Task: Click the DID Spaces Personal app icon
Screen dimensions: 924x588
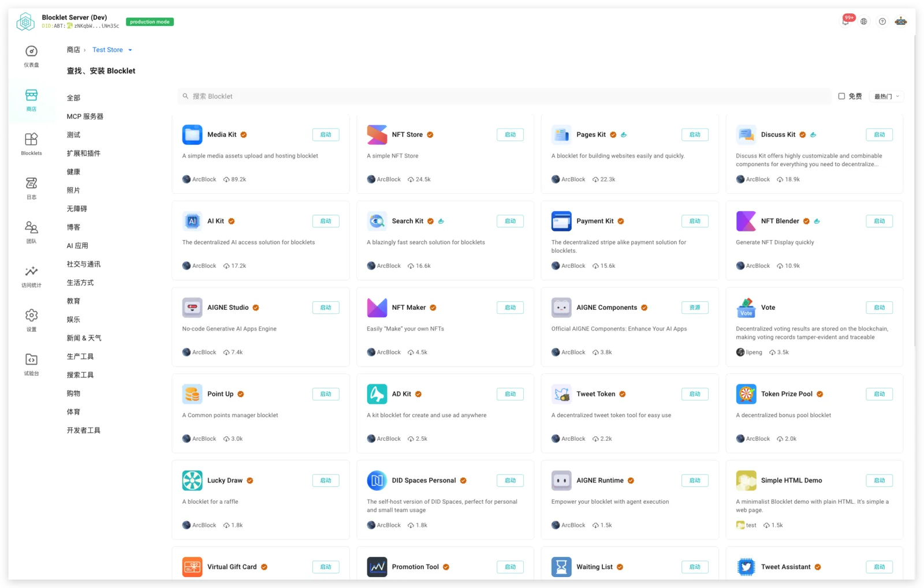Action: click(377, 481)
